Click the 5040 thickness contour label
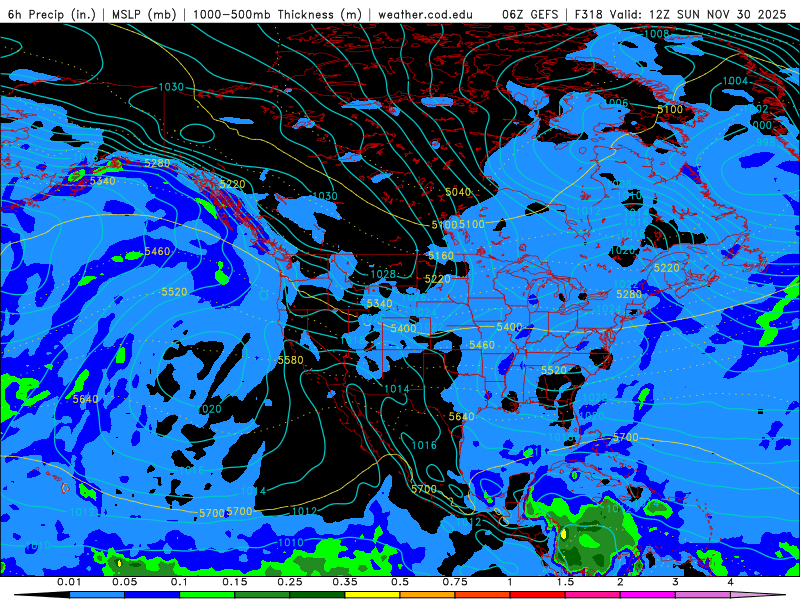Image resolution: width=800 pixels, height=600 pixels. pyautogui.click(x=458, y=192)
